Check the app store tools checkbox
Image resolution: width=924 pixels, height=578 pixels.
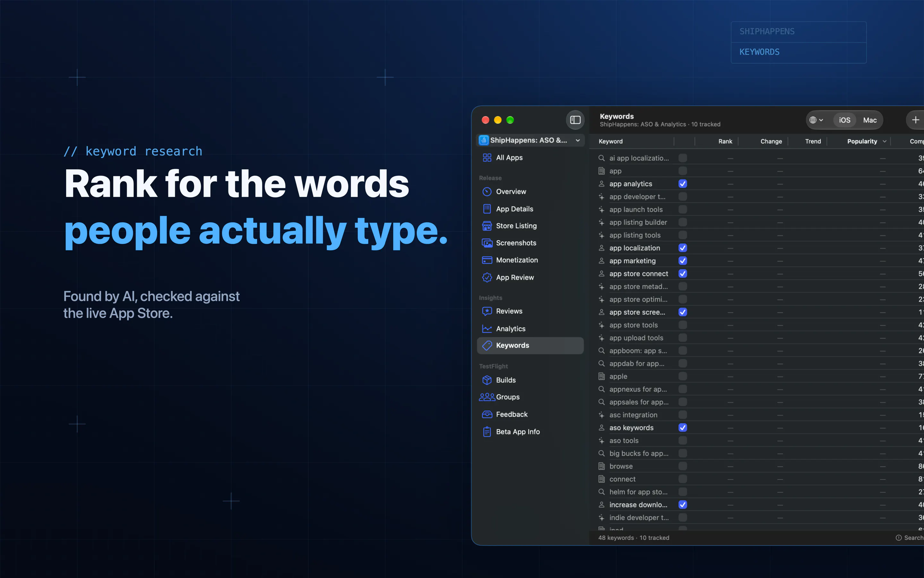[x=683, y=325]
